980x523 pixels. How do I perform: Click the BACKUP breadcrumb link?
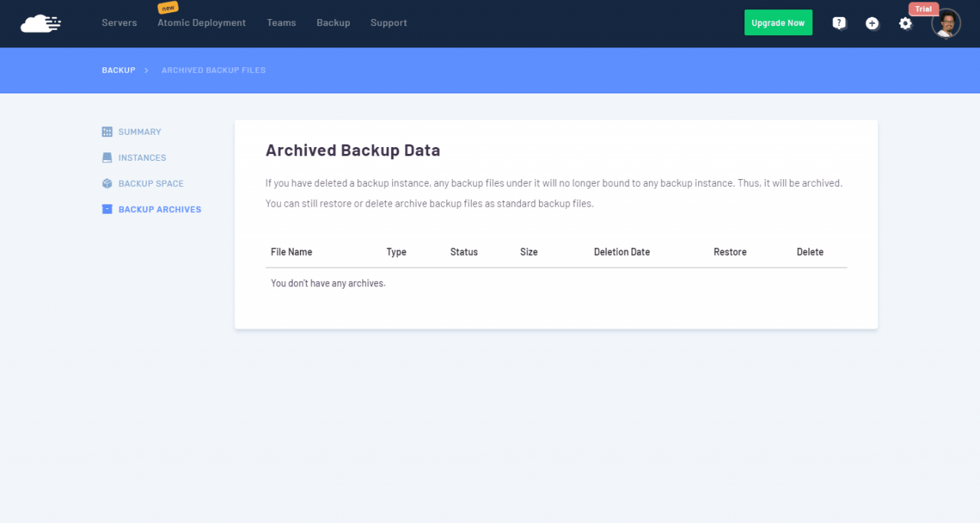119,70
